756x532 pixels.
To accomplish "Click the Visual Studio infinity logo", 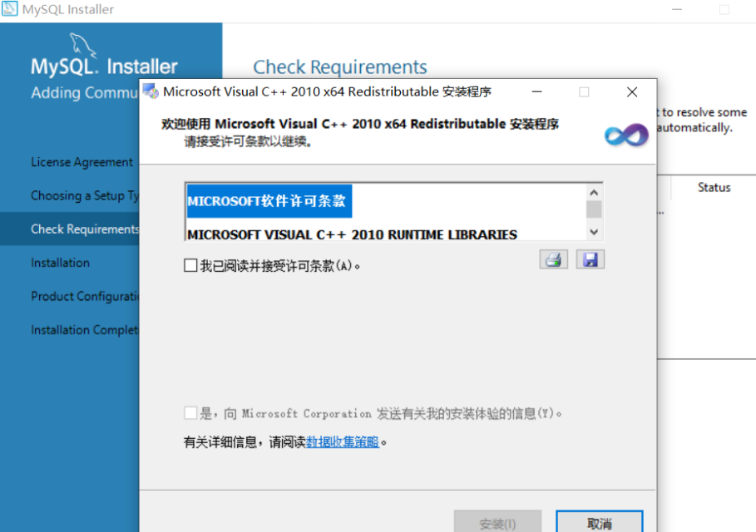I will point(625,135).
